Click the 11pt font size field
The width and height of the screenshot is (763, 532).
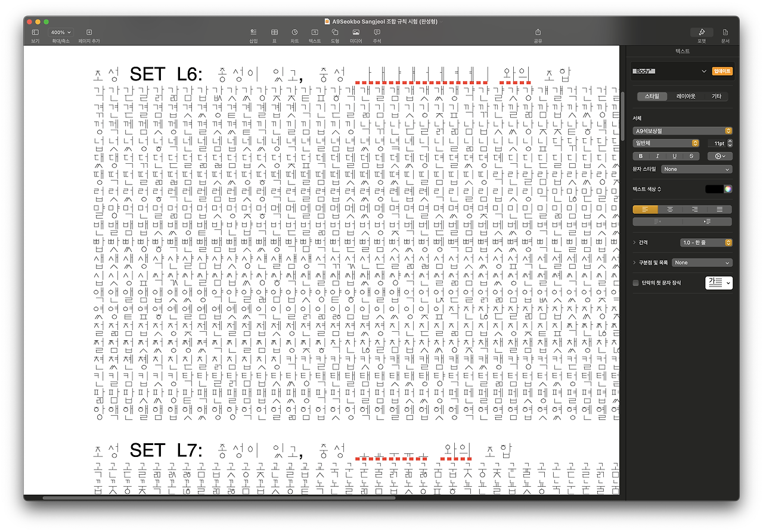point(717,144)
